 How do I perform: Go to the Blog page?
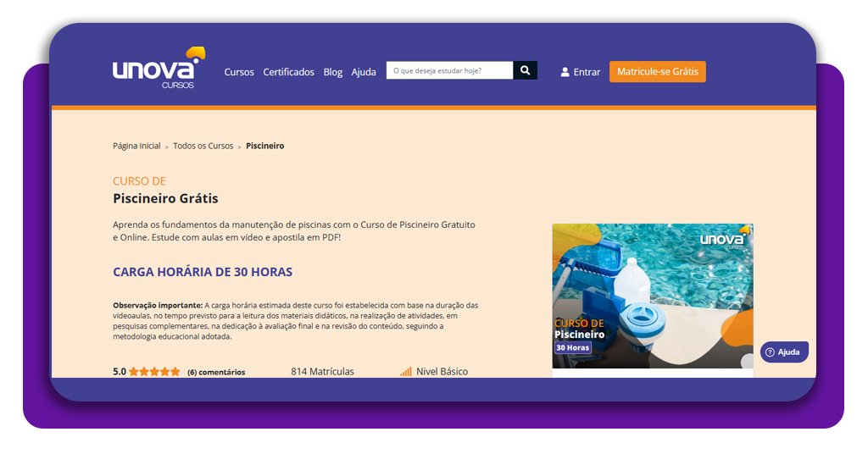(x=332, y=72)
